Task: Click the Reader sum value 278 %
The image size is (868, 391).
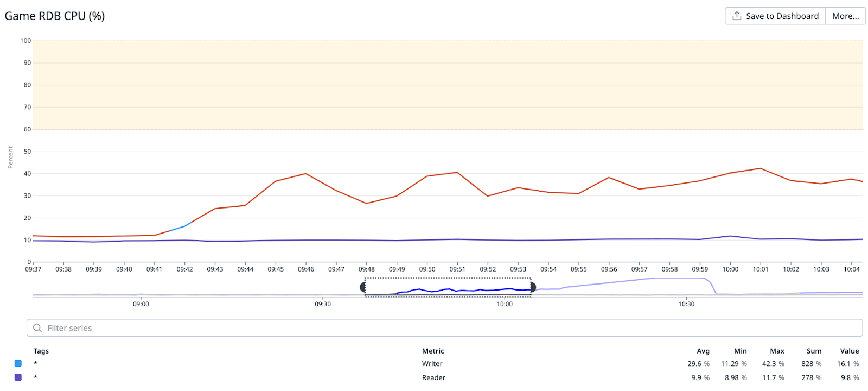Action: [x=812, y=377]
